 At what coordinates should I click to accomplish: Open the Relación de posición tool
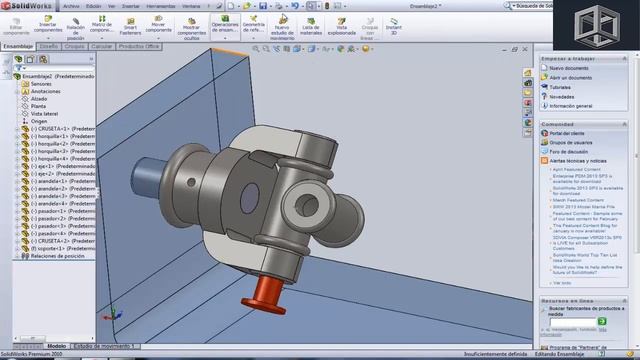[x=76, y=29]
